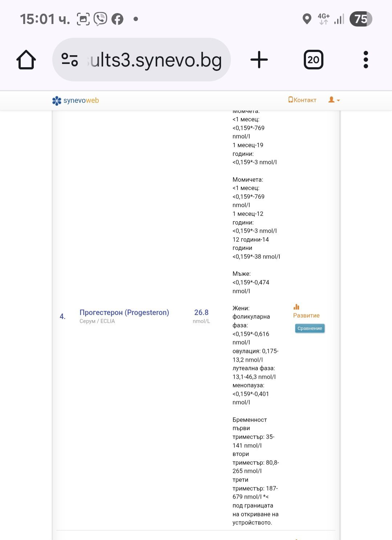Tap the Viber notification icon

pos(101,19)
